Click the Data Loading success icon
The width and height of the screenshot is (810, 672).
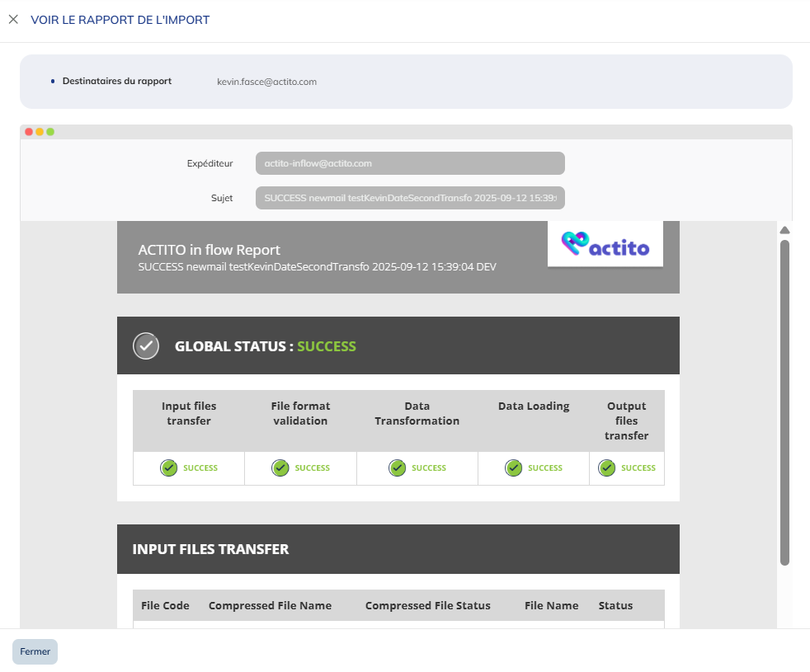[x=514, y=468]
